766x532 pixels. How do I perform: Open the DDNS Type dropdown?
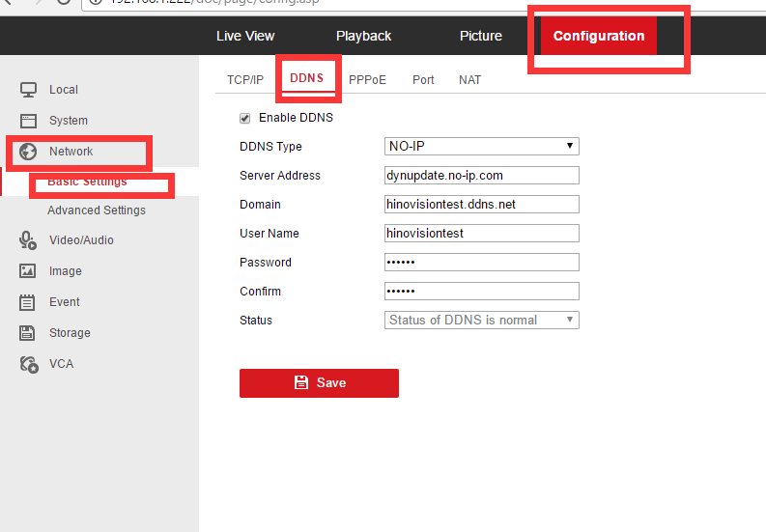coord(481,147)
